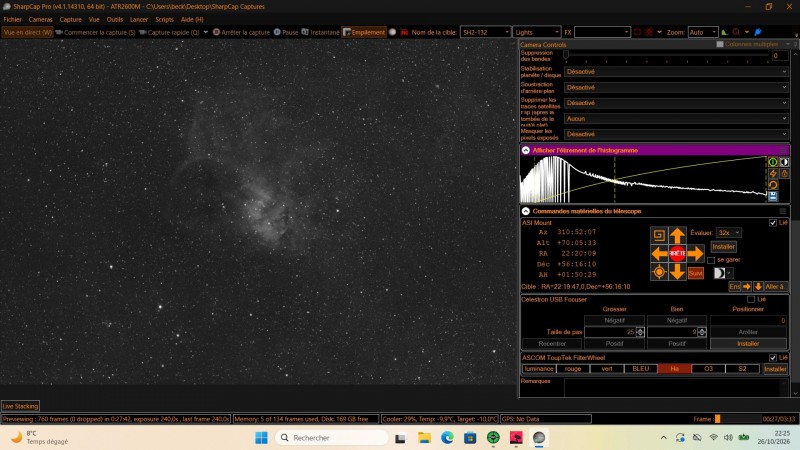Open the dropdown showing Aucun

[x=676, y=119]
